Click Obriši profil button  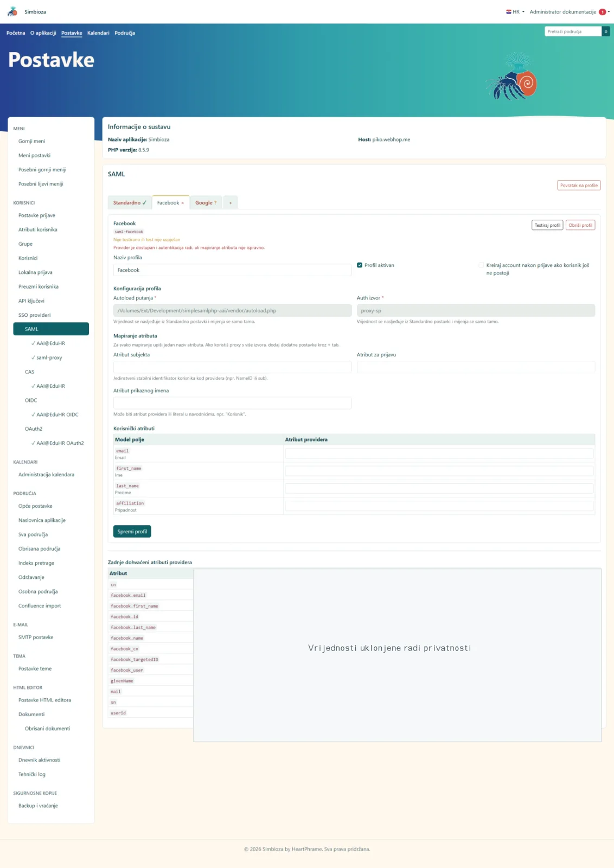coord(580,225)
